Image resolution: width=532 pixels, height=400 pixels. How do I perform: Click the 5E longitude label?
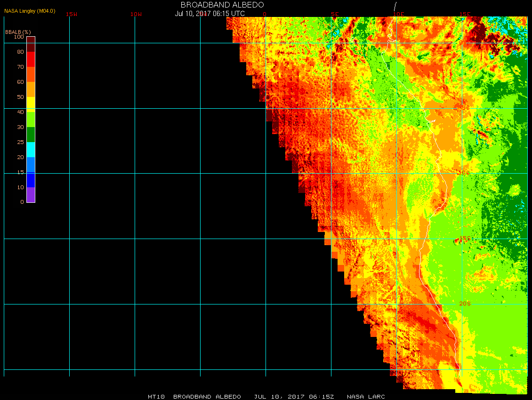[x=335, y=15]
